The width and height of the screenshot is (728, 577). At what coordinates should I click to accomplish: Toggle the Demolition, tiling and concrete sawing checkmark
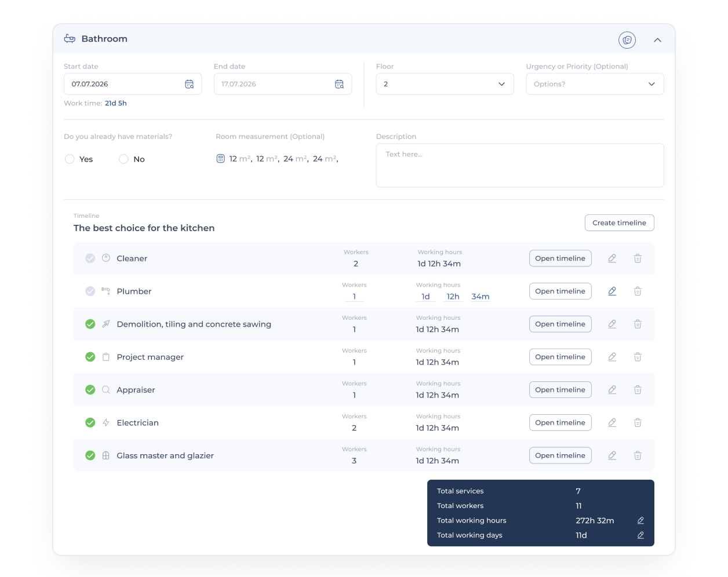(90, 324)
